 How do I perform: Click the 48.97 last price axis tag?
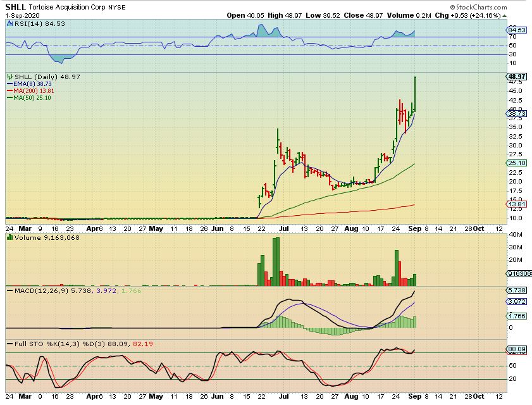point(517,77)
